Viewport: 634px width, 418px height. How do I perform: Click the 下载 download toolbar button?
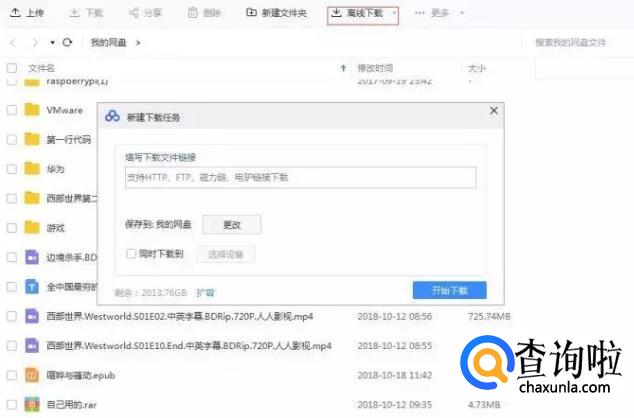pos(86,13)
